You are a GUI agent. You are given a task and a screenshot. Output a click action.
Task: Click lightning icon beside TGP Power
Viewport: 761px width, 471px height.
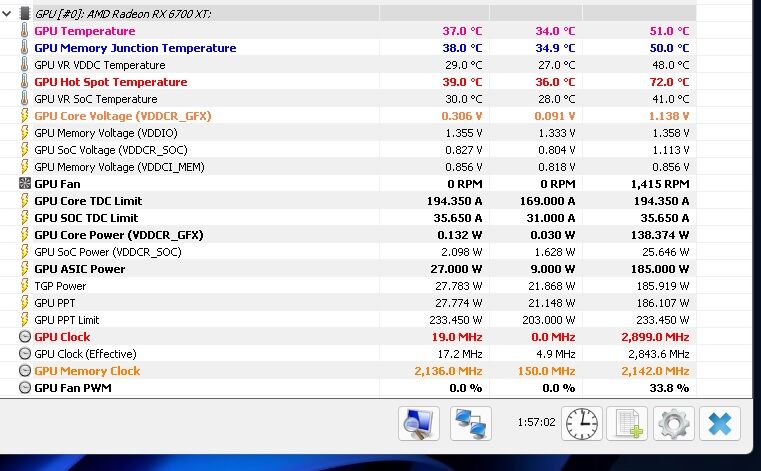click(24, 286)
